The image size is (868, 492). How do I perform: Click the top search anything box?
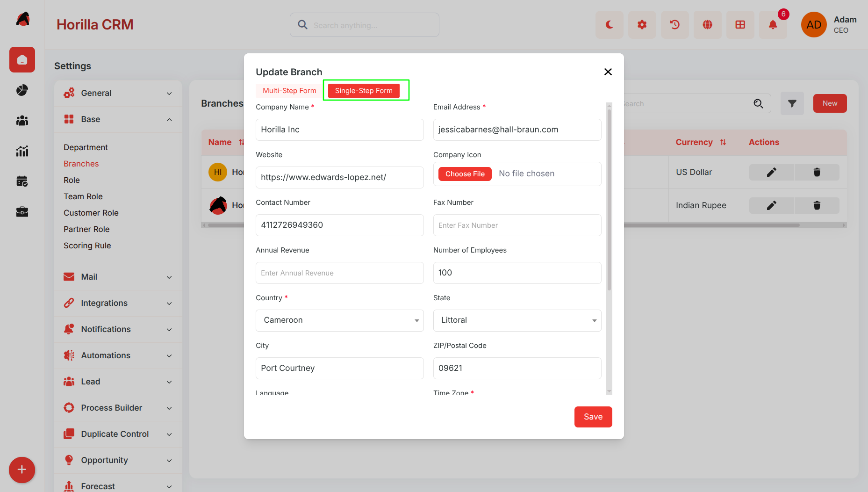365,25
